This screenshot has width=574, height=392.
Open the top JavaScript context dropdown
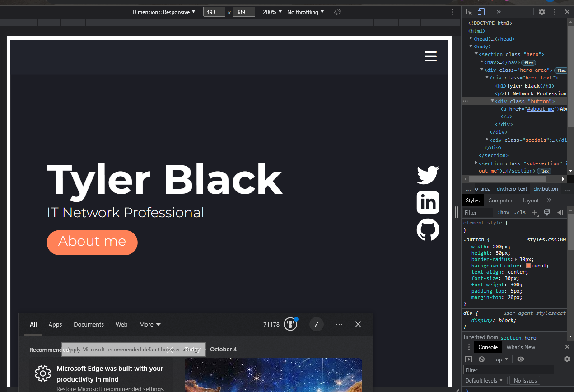point(501,359)
